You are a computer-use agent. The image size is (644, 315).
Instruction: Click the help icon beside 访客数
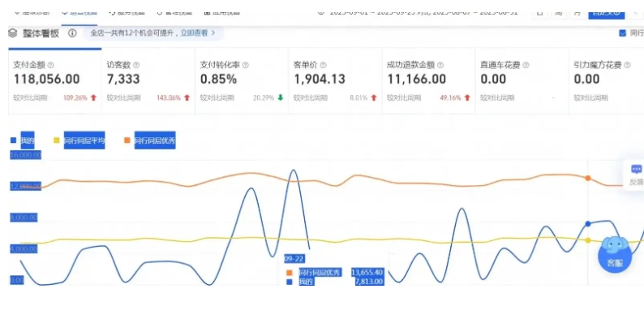pyautogui.click(x=136, y=65)
